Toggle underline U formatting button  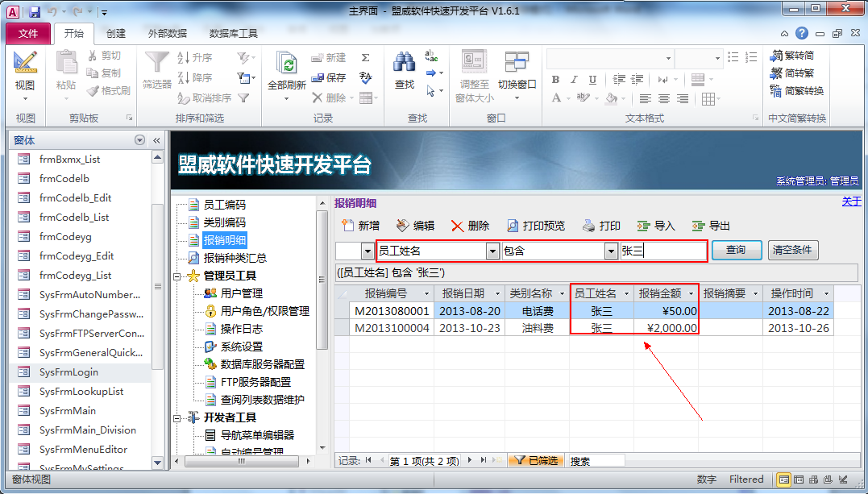pyautogui.click(x=592, y=80)
